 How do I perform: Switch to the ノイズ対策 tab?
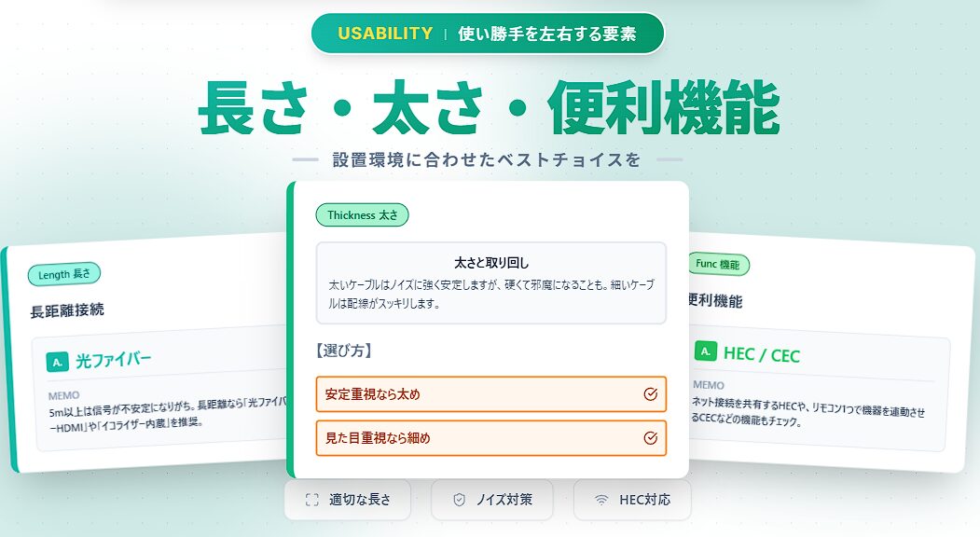point(491,500)
